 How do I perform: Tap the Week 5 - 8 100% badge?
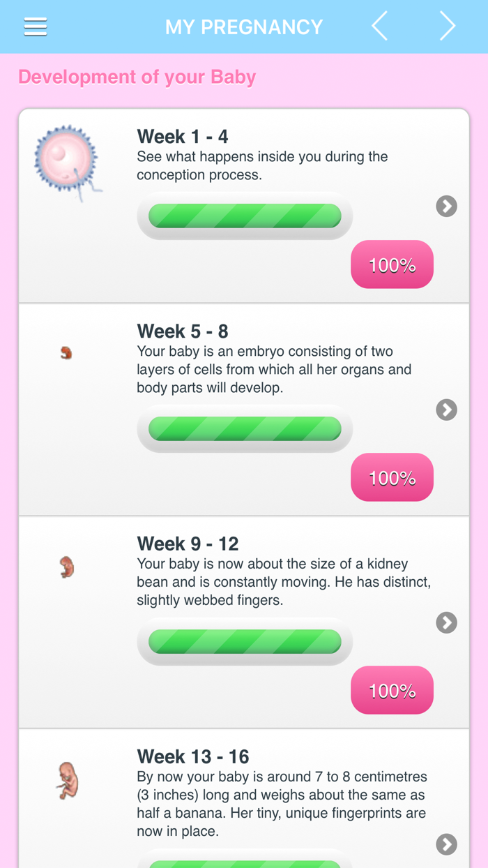point(392,477)
